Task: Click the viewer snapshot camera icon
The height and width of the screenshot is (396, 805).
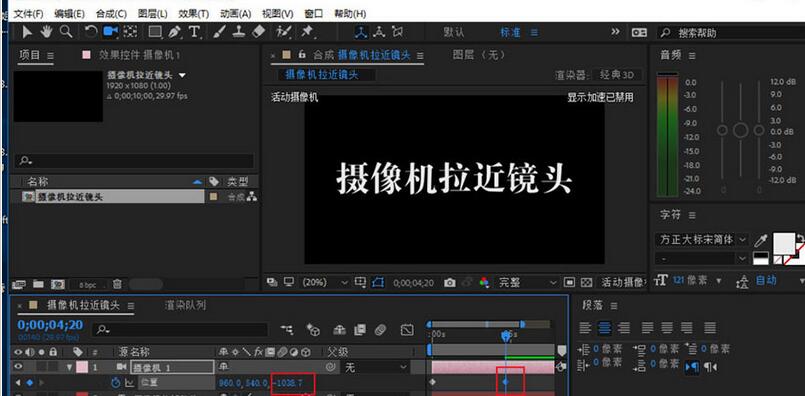Action: pyautogui.click(x=450, y=282)
